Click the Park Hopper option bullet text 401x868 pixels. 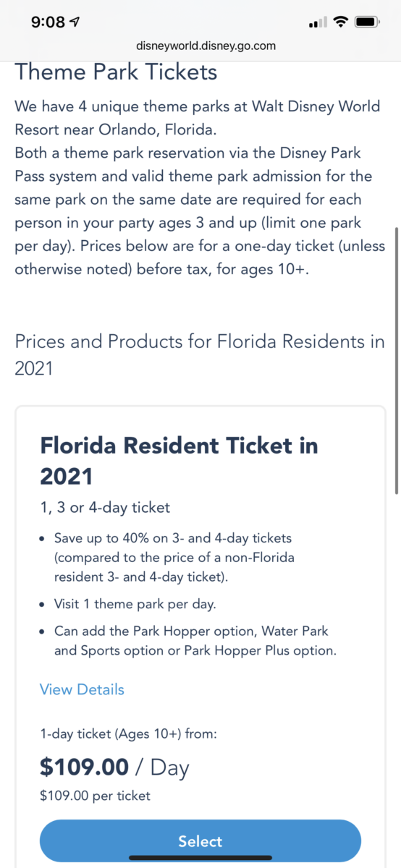[x=195, y=640]
